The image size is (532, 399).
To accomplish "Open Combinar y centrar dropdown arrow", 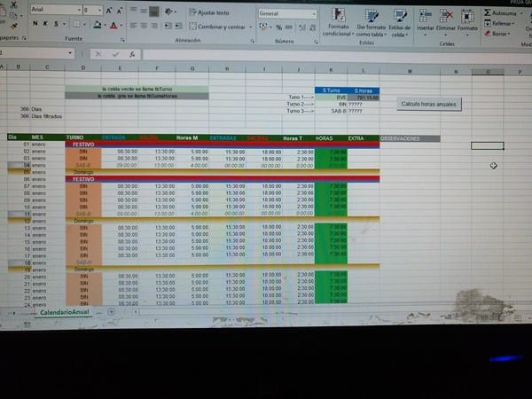I will (x=251, y=27).
